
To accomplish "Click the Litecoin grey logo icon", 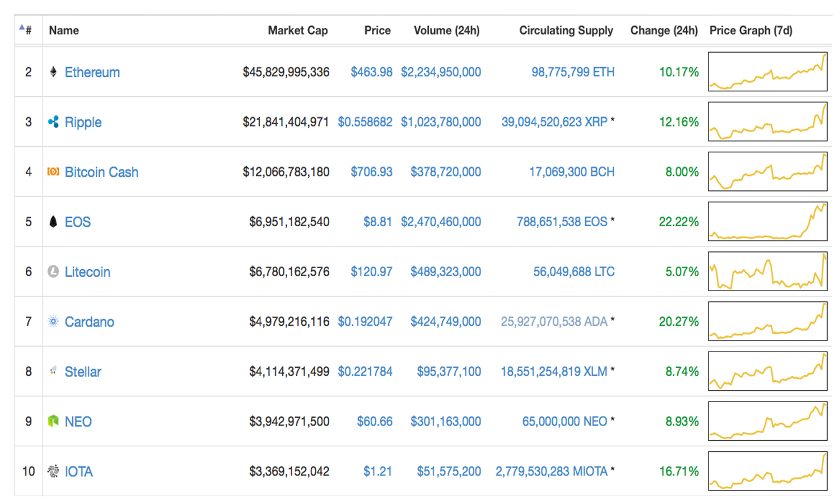I will coord(53,271).
